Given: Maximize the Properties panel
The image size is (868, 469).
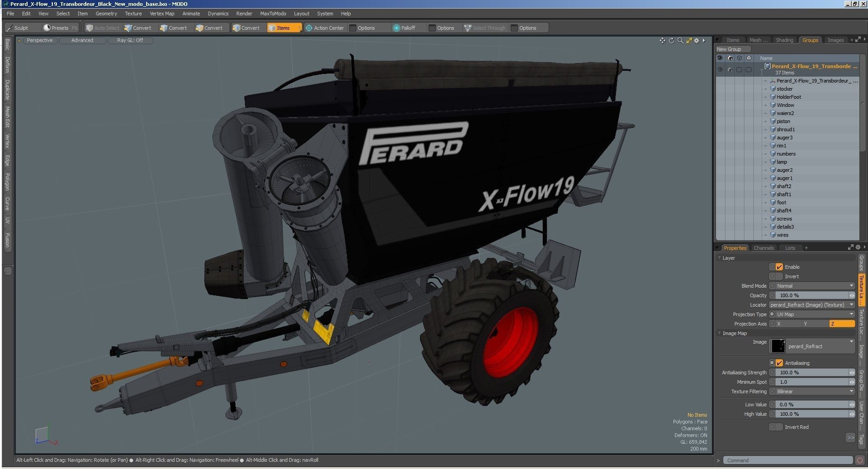Looking at the screenshot, I should click(x=851, y=248).
